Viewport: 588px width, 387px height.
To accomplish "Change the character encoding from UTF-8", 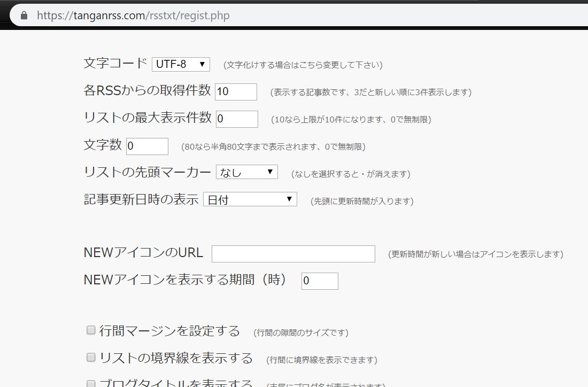I will tap(180, 64).
